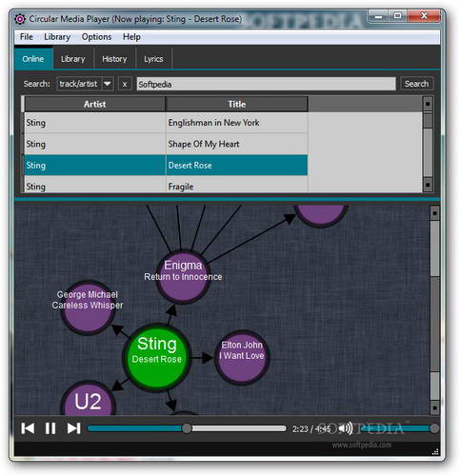
Task: Sort results by the Artist column header
Action: point(95,104)
